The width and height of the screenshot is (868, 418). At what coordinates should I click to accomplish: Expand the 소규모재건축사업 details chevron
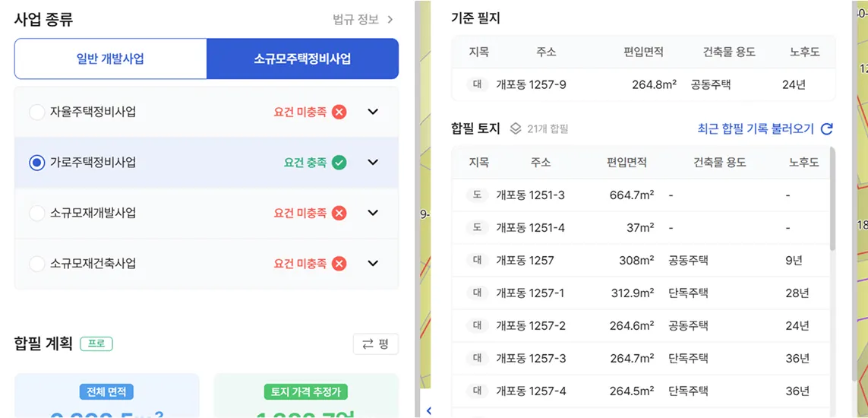[373, 264]
